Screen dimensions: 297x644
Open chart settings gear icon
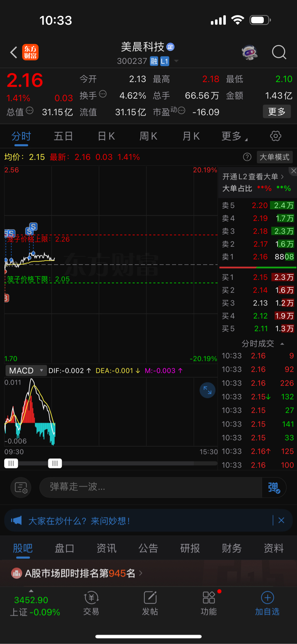pos(276,136)
